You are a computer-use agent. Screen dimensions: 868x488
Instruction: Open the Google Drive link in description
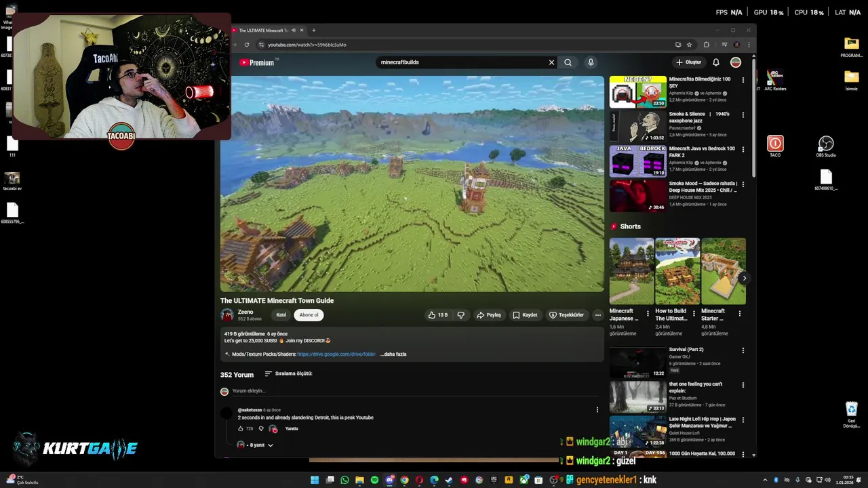[x=336, y=354]
